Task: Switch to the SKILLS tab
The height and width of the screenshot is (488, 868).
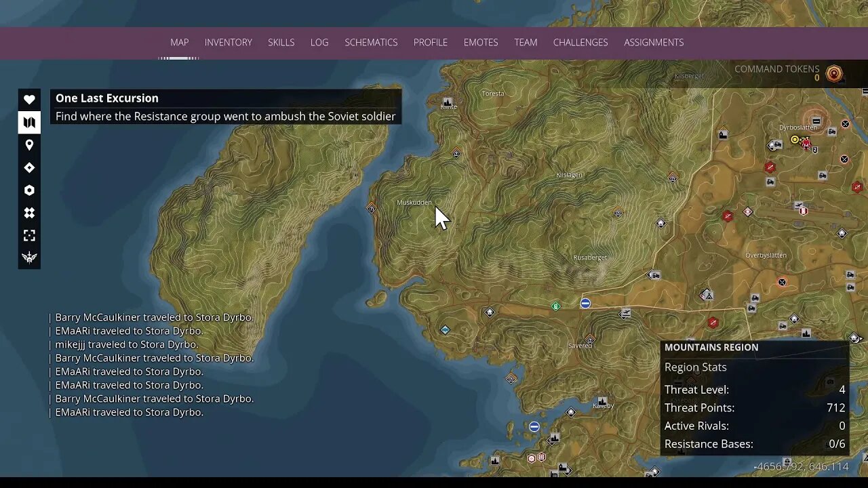Action: [281, 42]
